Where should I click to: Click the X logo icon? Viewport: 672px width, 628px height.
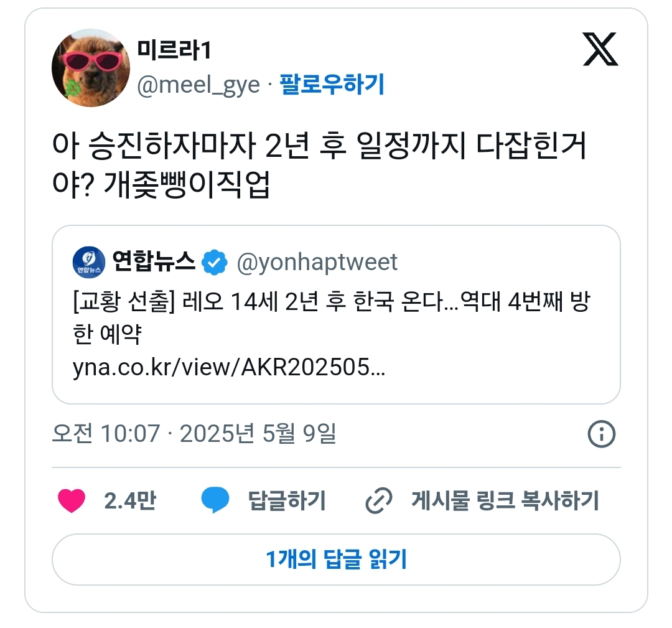click(600, 49)
